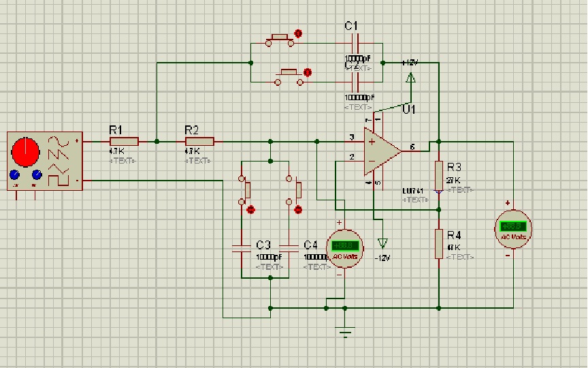Toggle red actuator dot of C4 switch
This screenshot has height=368, width=588.
[298, 209]
